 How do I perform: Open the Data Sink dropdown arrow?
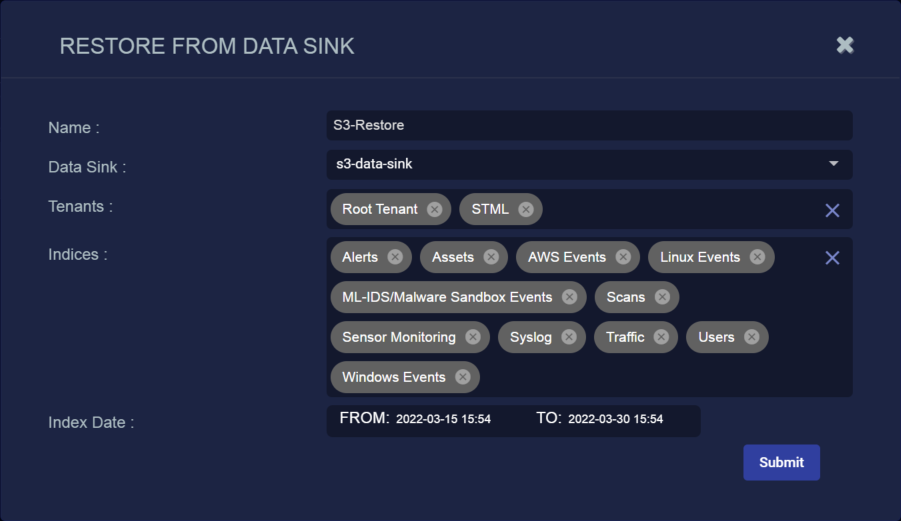[833, 164]
